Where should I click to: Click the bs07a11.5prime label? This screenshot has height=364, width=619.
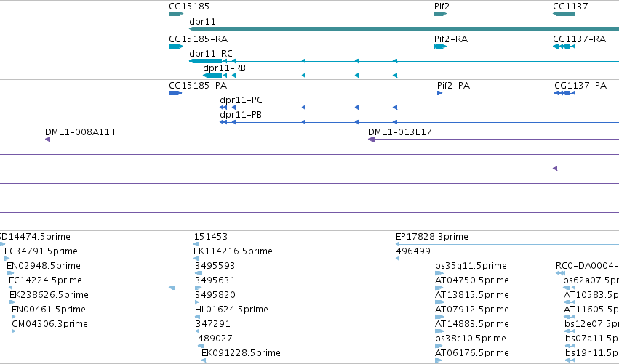pos(592,339)
